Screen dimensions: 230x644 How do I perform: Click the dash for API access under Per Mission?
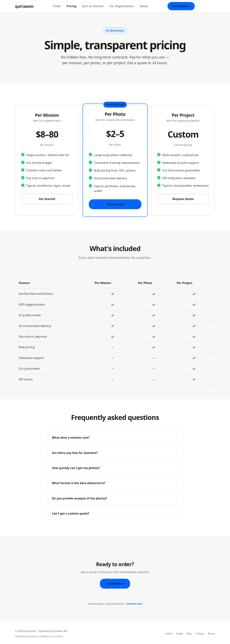click(x=113, y=379)
